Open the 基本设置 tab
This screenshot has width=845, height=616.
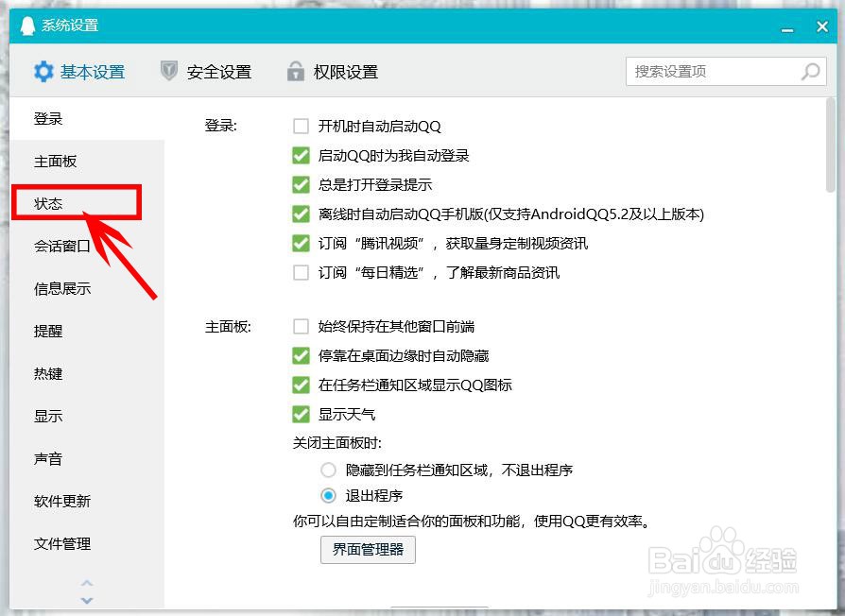click(x=79, y=72)
